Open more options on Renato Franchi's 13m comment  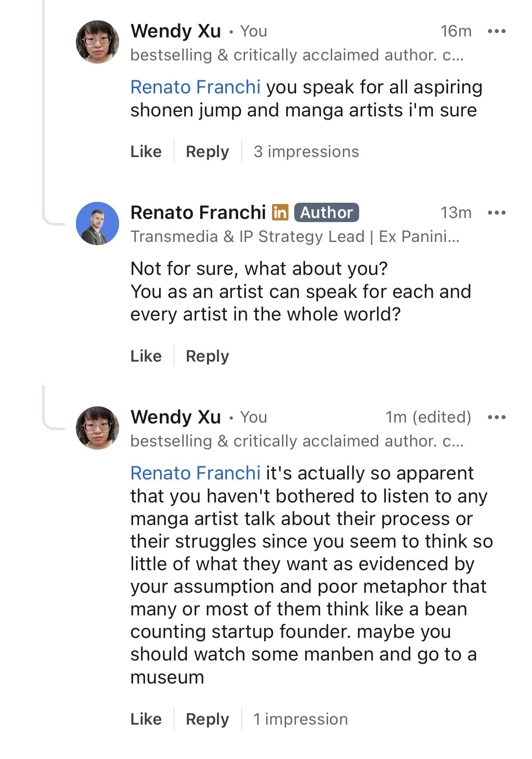click(497, 213)
